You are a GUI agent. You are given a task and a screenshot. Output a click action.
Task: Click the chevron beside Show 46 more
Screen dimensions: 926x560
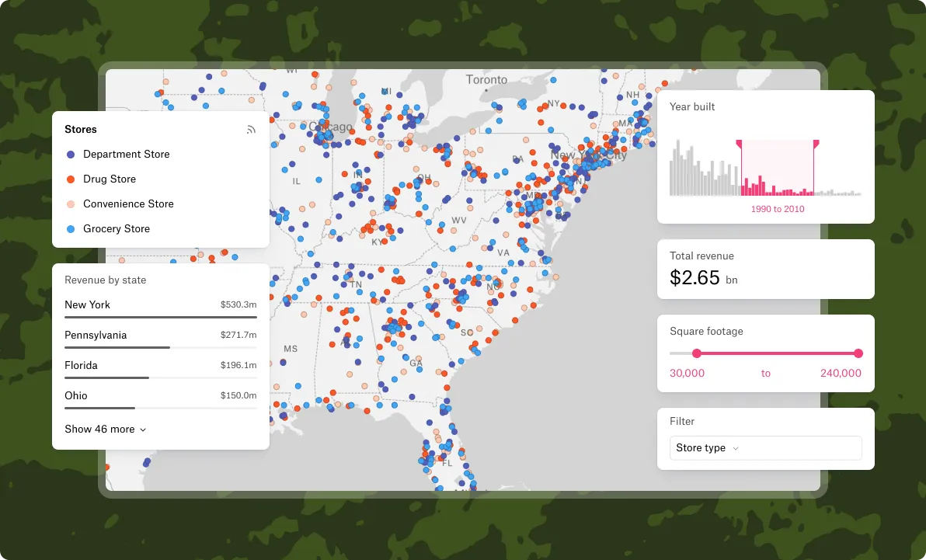point(143,430)
